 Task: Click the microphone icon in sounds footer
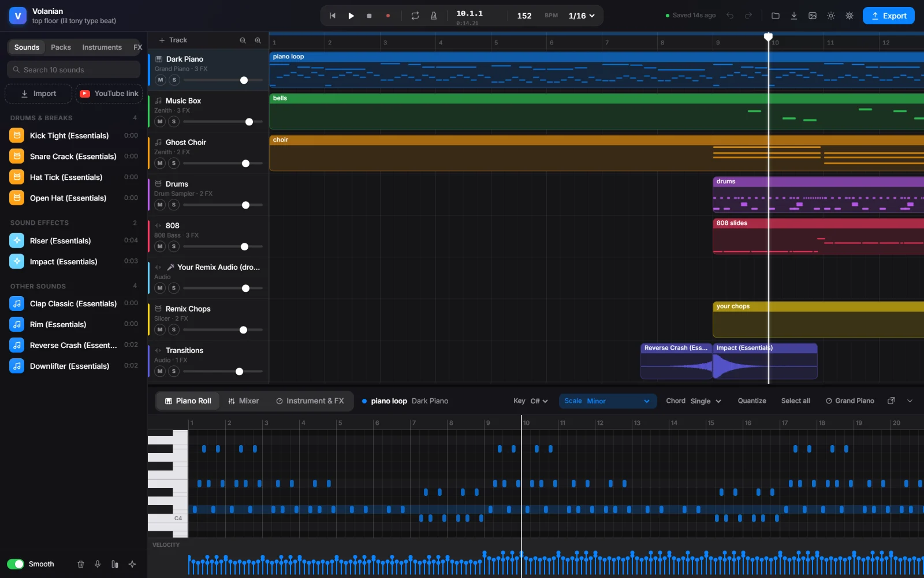pyautogui.click(x=98, y=564)
